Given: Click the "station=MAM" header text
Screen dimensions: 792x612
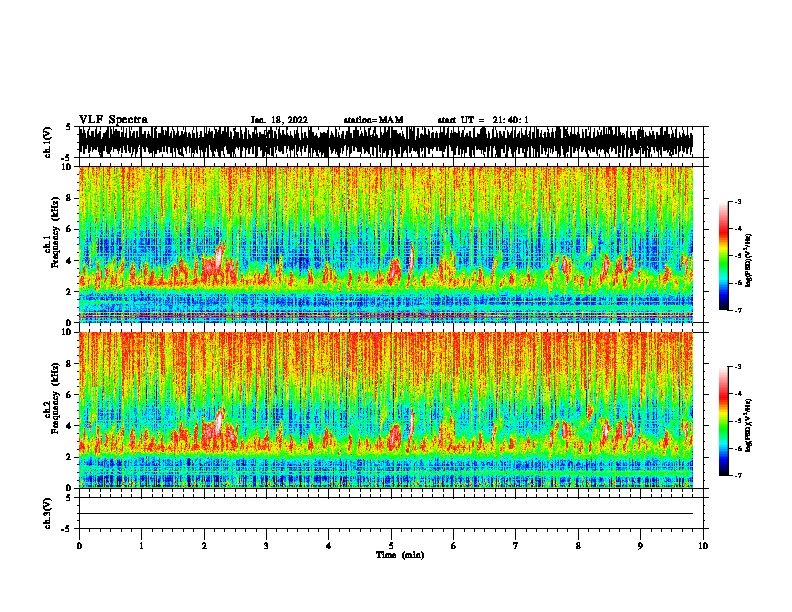Looking at the screenshot, I should click(x=373, y=120).
